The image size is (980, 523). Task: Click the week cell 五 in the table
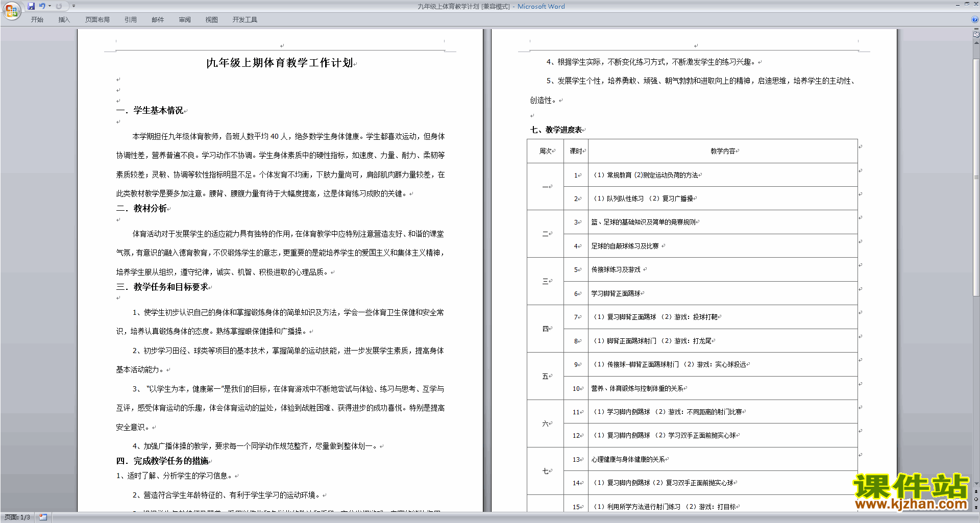[x=545, y=377]
